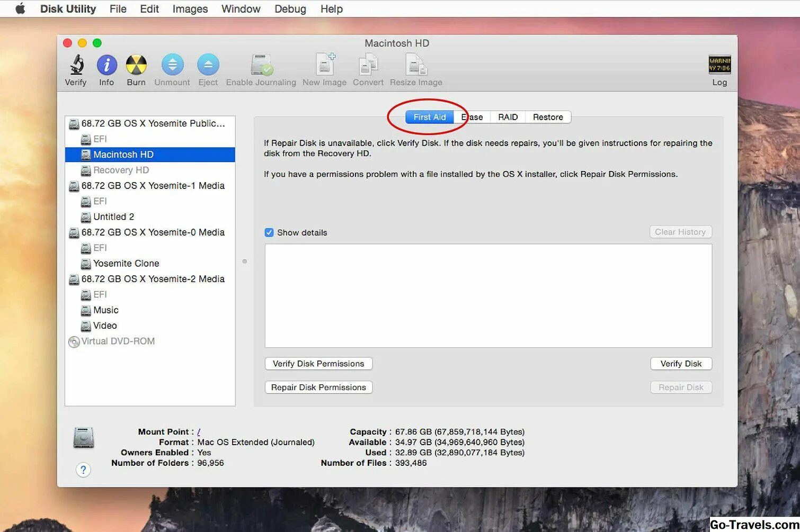
Task: Toggle Show details checkbox
Action: click(269, 232)
